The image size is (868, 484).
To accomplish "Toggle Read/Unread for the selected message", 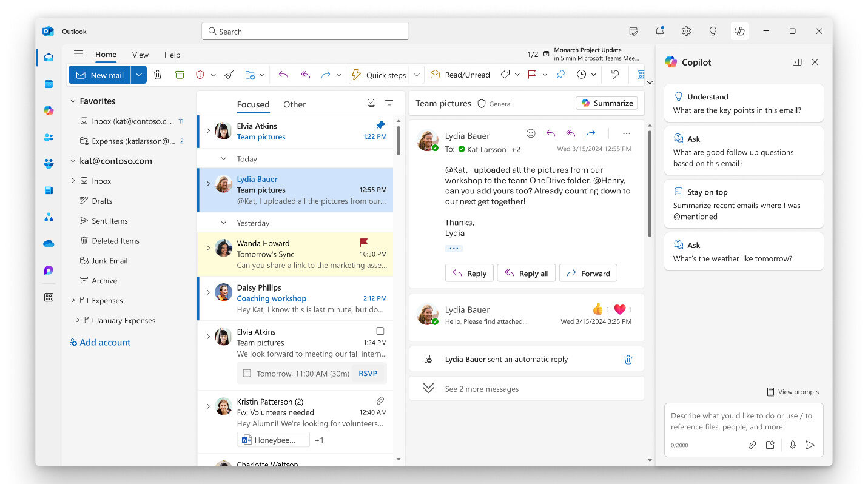I will [460, 75].
